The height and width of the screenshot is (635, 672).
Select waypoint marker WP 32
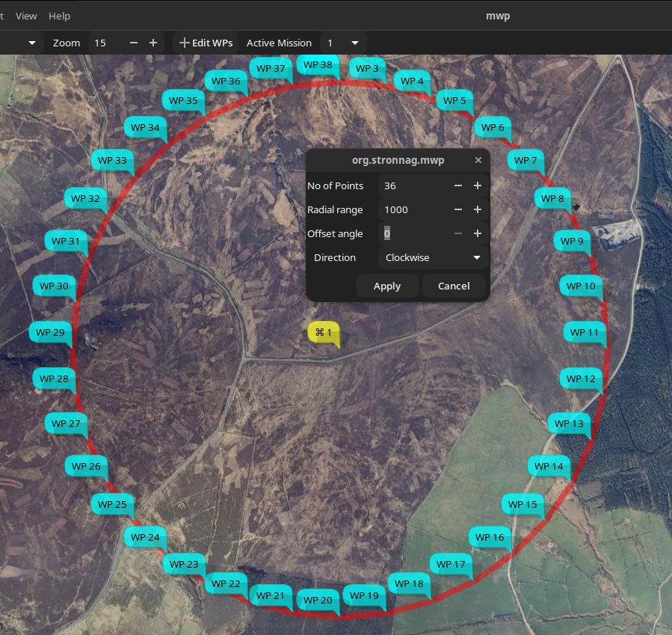point(86,198)
